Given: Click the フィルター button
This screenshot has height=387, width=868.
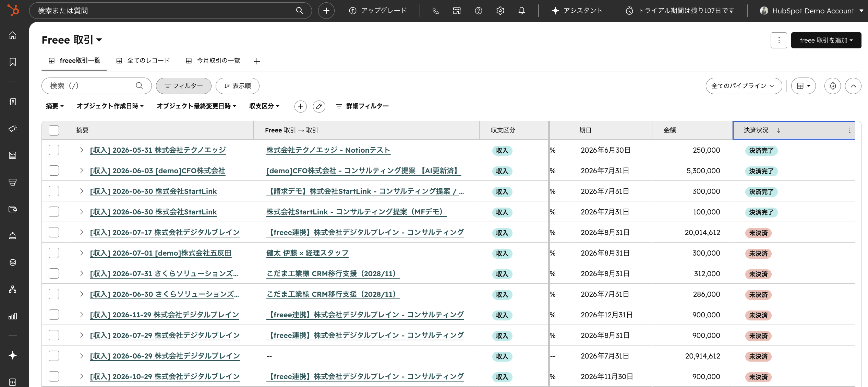Looking at the screenshot, I should tap(184, 86).
